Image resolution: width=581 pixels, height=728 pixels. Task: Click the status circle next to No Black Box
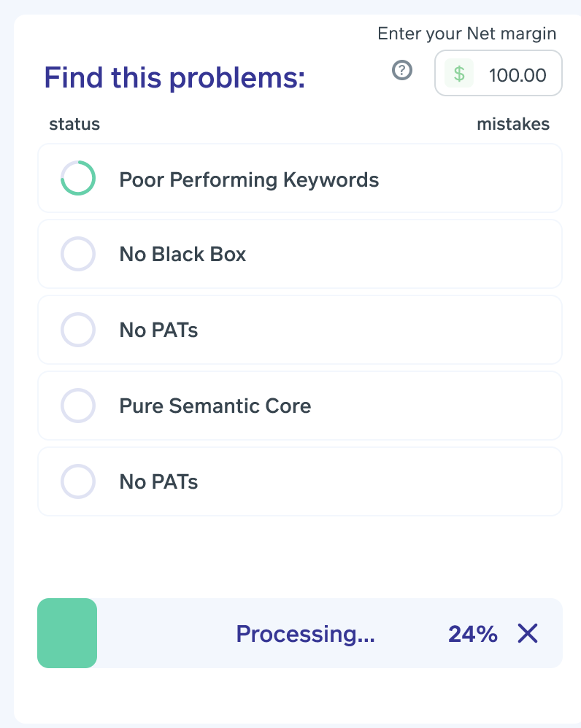(78, 254)
